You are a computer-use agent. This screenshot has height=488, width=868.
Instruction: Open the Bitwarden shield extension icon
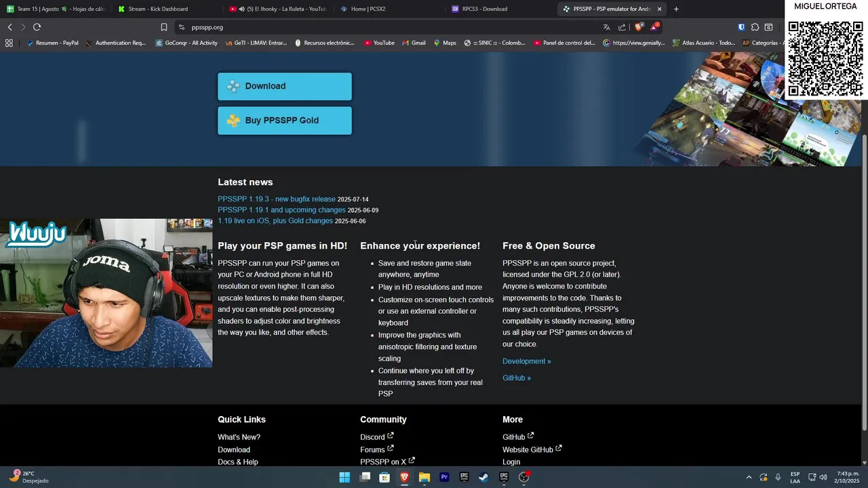(x=741, y=27)
